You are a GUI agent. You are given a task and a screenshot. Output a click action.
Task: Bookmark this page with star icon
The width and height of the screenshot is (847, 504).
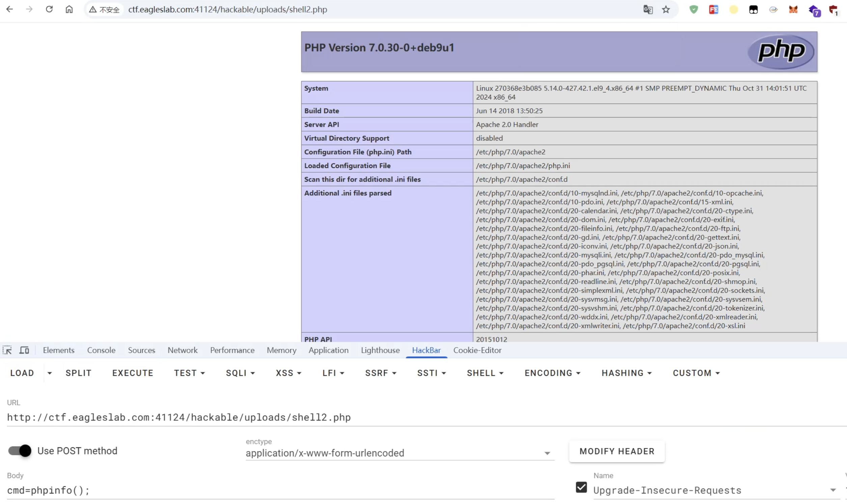(x=666, y=9)
